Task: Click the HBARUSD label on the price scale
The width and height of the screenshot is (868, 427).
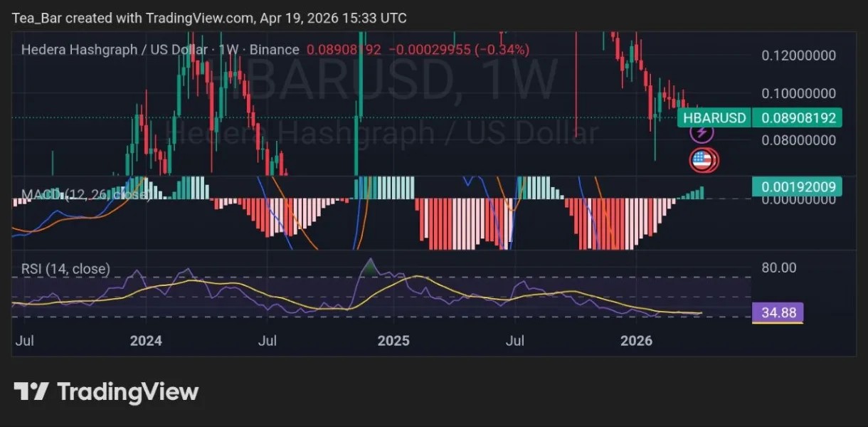Action: (714, 117)
